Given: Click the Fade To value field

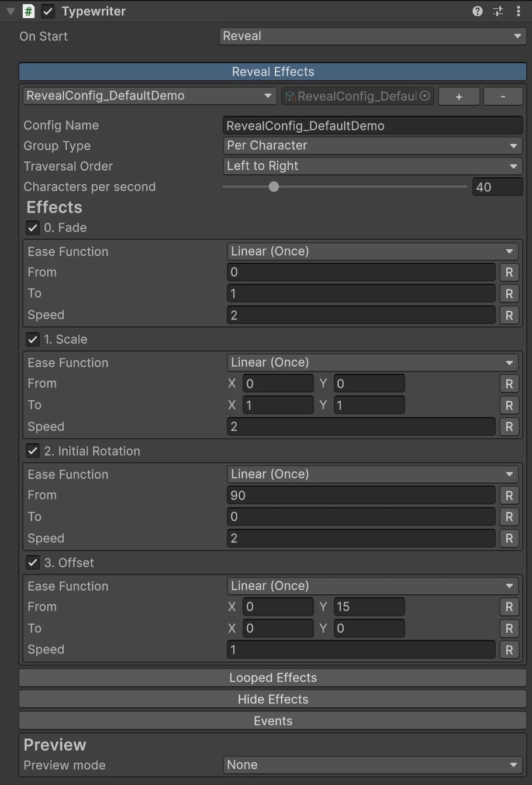Looking at the screenshot, I should click(361, 294).
